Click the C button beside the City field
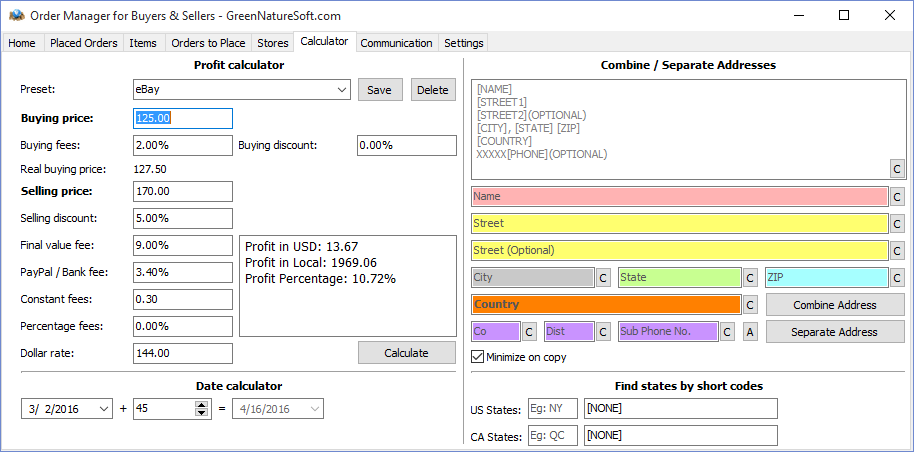The width and height of the screenshot is (914, 452). point(604,278)
